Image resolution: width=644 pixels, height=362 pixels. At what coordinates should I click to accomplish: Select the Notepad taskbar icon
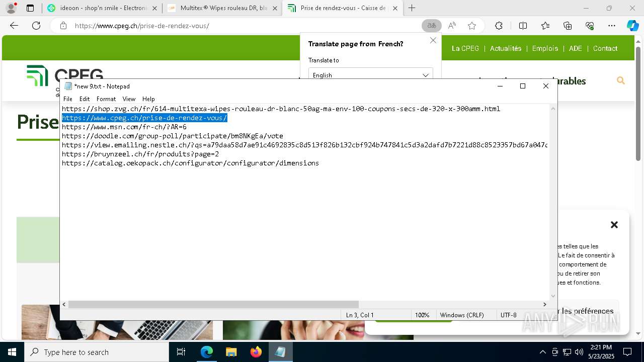[x=280, y=352]
